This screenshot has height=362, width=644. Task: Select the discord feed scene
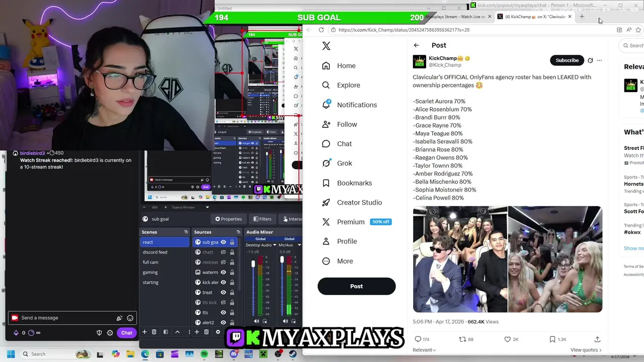coord(165,252)
